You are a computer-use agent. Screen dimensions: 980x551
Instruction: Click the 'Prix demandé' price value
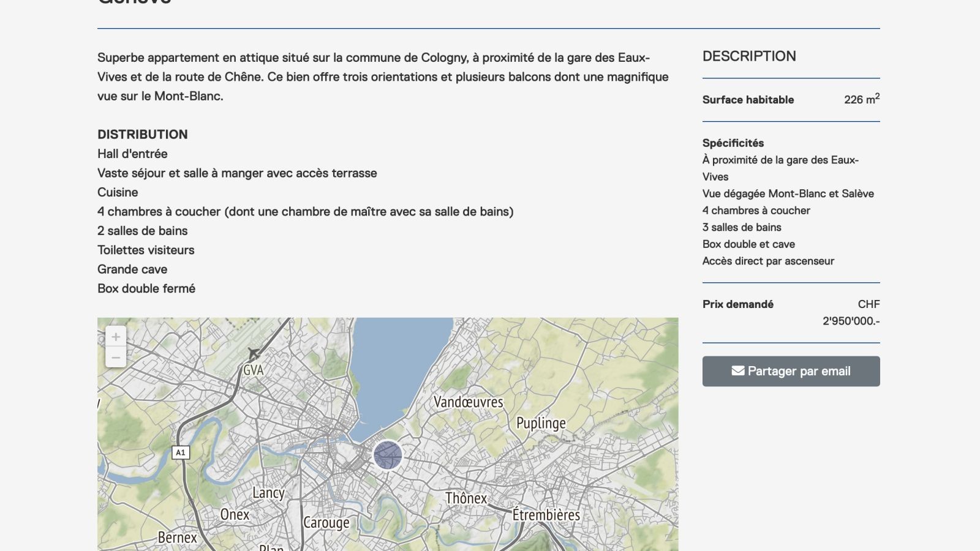click(850, 319)
